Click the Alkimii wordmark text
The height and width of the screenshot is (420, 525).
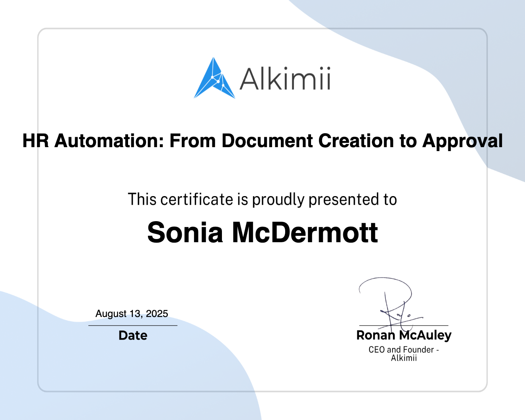(x=285, y=79)
